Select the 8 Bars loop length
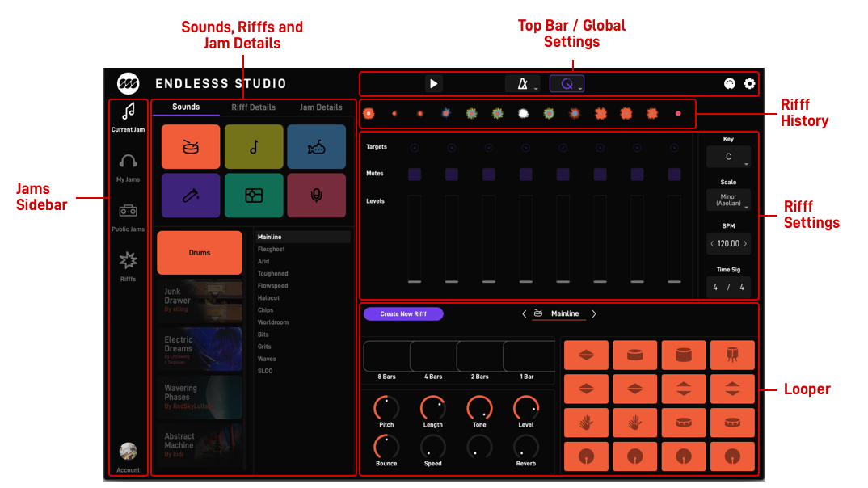 (386, 356)
